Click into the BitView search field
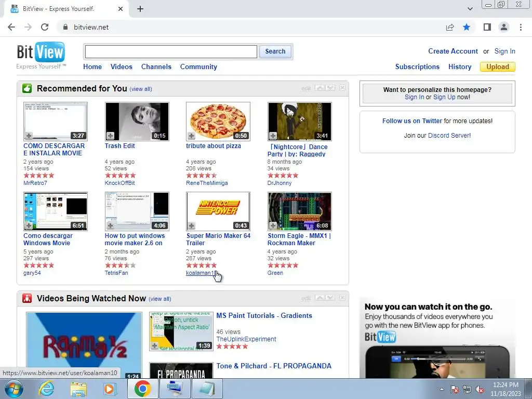This screenshot has width=532, height=399. (x=171, y=51)
